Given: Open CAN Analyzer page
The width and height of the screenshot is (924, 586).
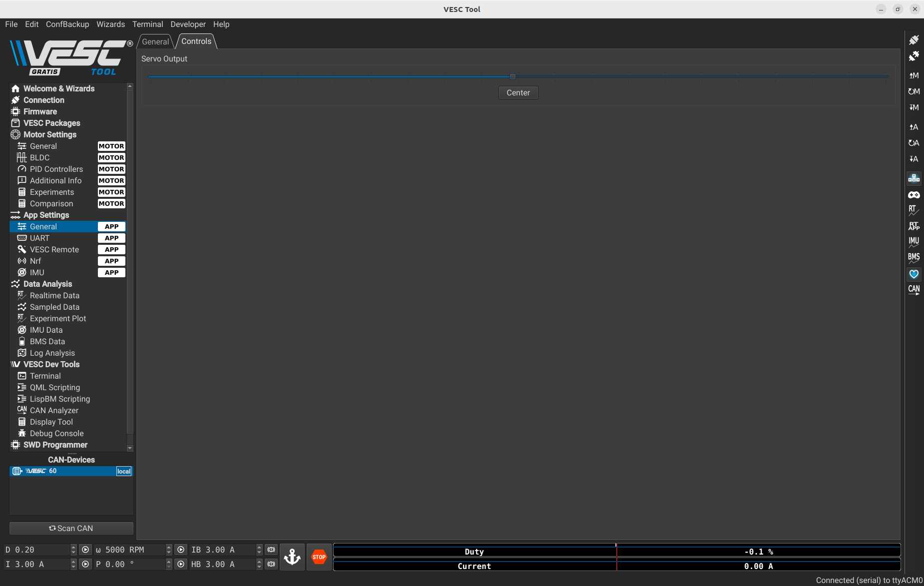Looking at the screenshot, I should tap(68, 410).
